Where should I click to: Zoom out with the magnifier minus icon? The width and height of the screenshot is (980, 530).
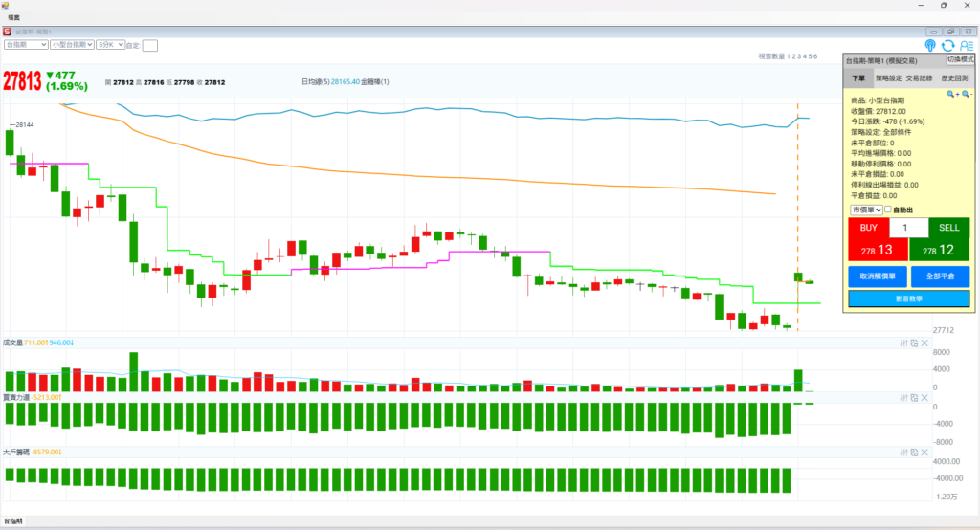pos(967,94)
